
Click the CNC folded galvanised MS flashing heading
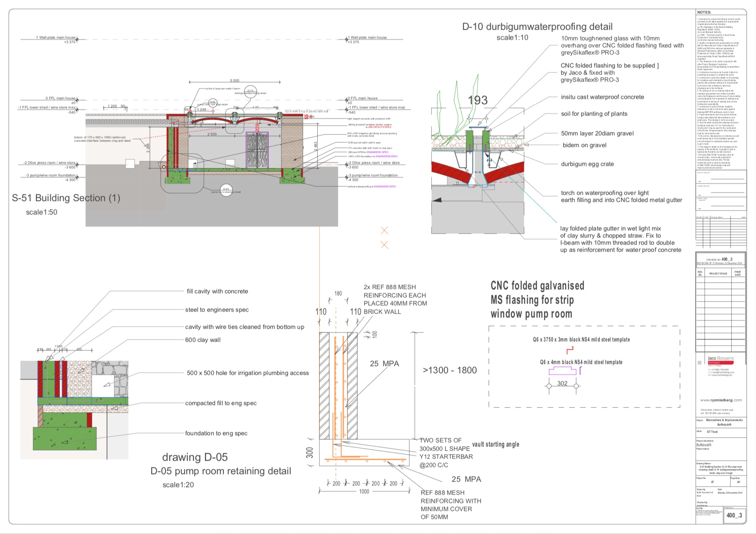537,299
